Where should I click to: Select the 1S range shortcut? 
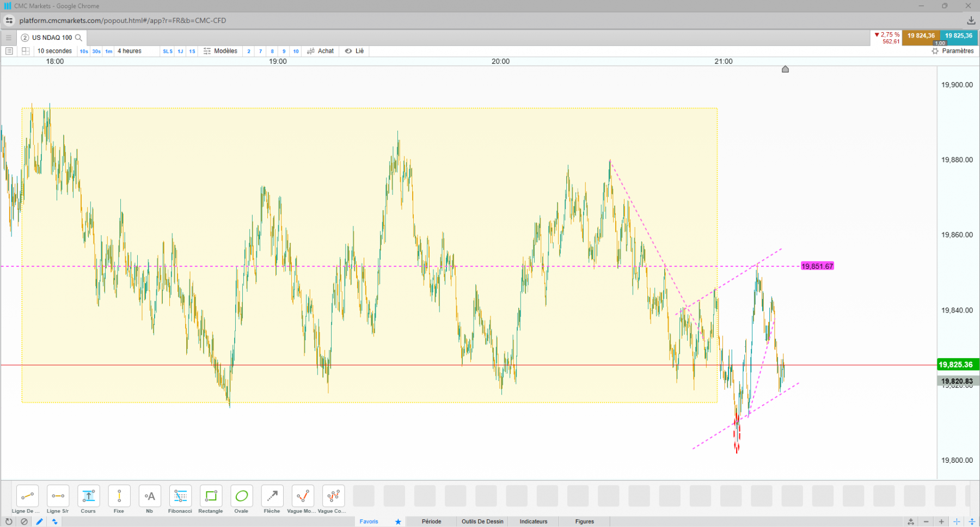(192, 51)
